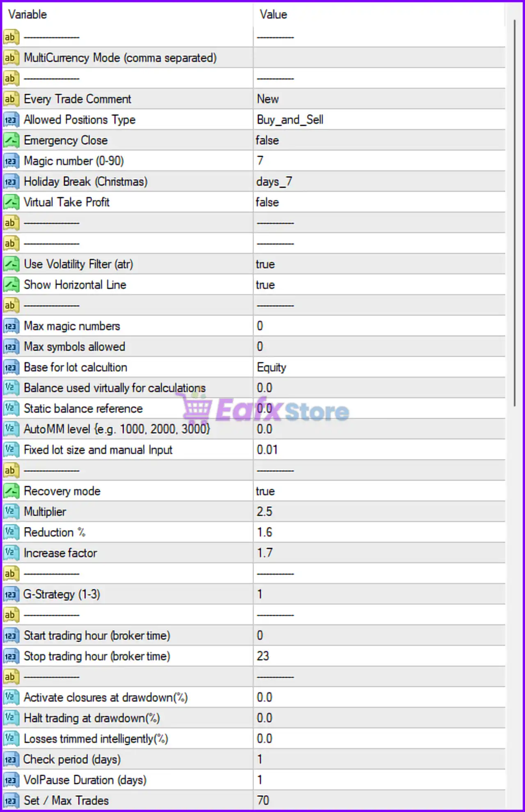525x812 pixels.
Task: Click the integer icon beside Magic number (0-90)
Action: (x=11, y=161)
